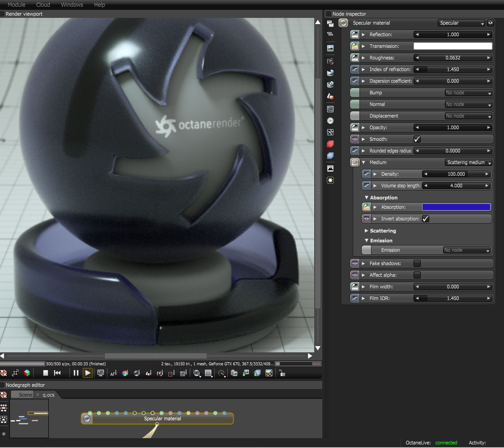This screenshot has height=448, width=504.
Task: Open the Specular material type dropdown
Action: tap(461, 23)
